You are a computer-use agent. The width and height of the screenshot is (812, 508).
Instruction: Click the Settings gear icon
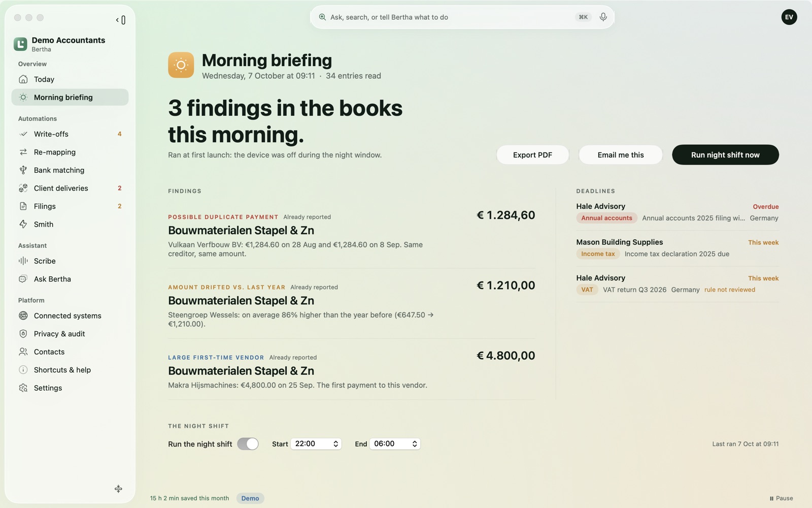[23, 388]
